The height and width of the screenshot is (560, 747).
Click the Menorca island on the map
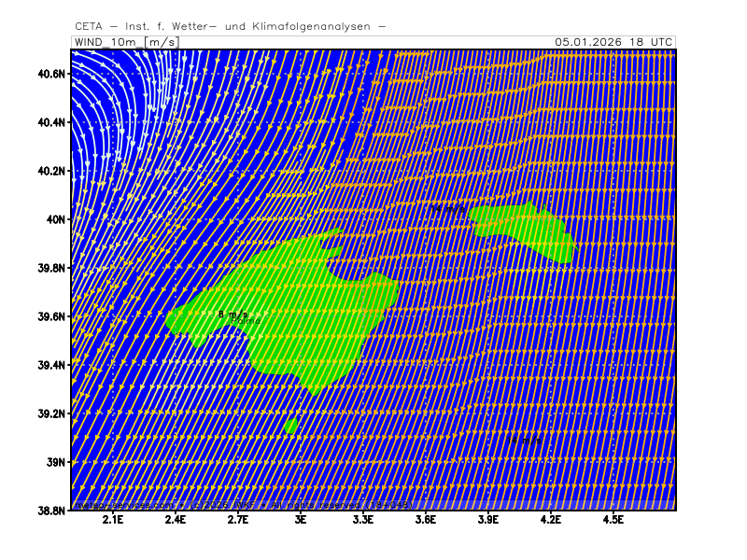pos(523,227)
